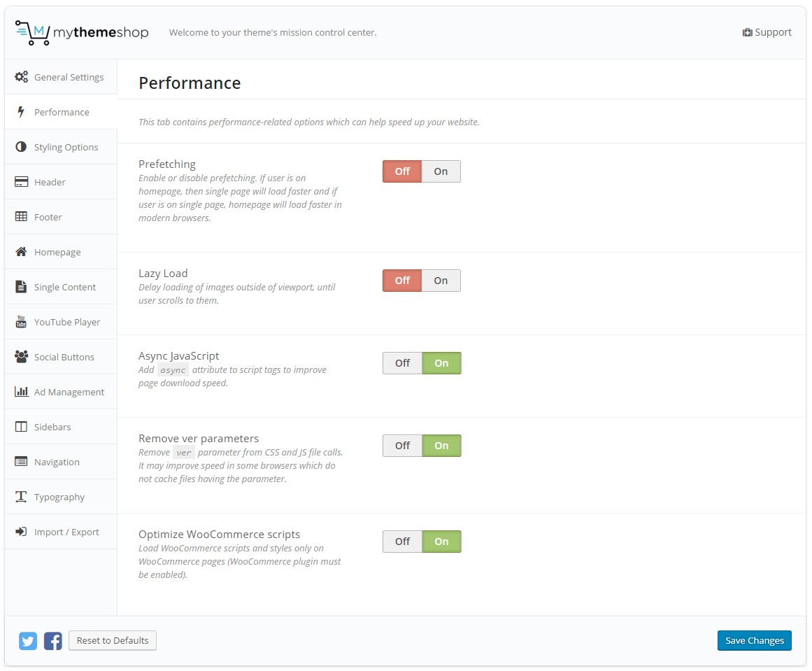Open the Navigation tab

pos(61,462)
